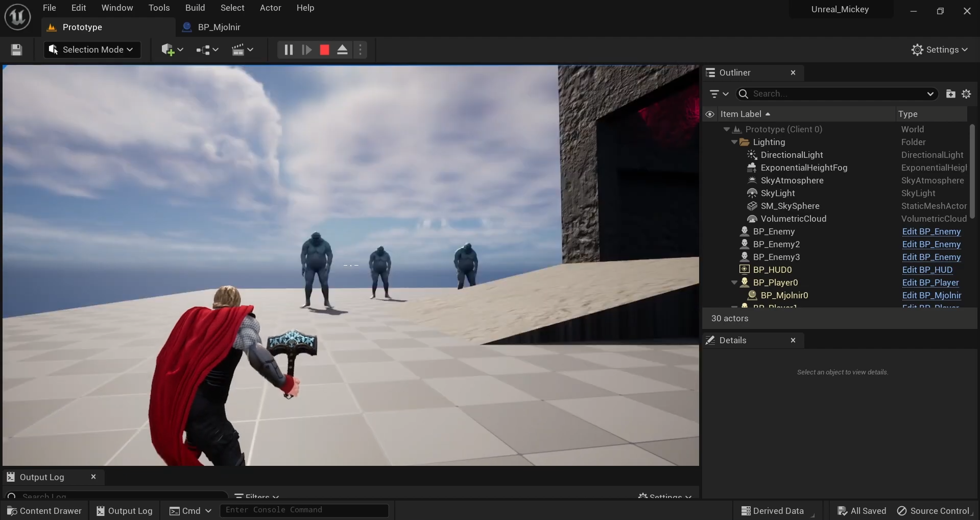Open the Source Control menu
The image size is (980, 520).
pyautogui.click(x=934, y=511)
